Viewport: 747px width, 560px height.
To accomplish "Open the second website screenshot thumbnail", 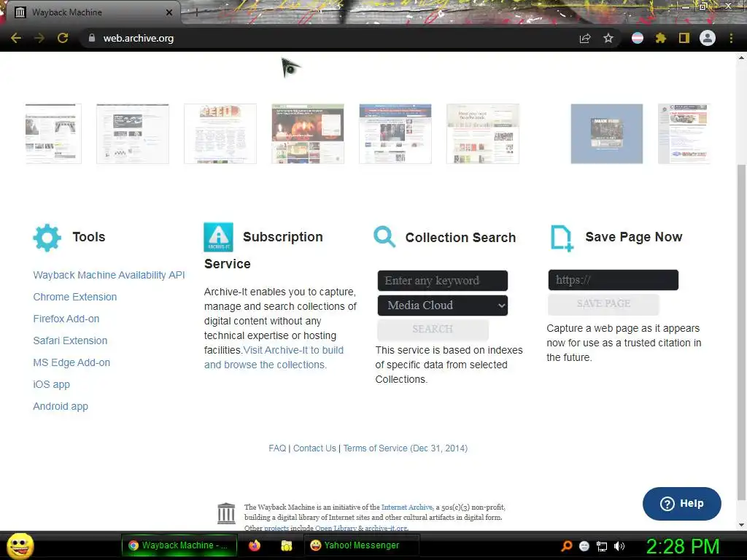I will [133, 134].
